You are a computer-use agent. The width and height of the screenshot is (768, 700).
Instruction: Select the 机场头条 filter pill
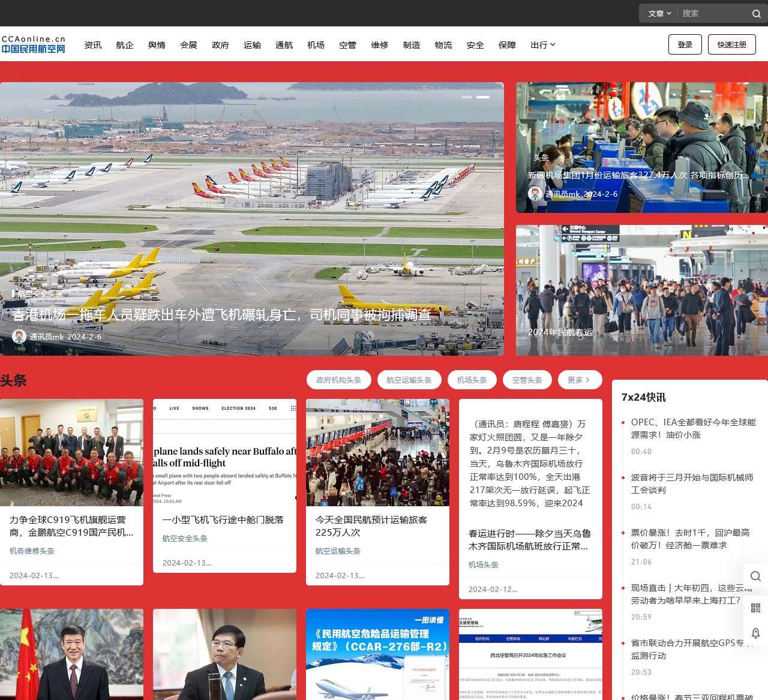[x=472, y=380]
